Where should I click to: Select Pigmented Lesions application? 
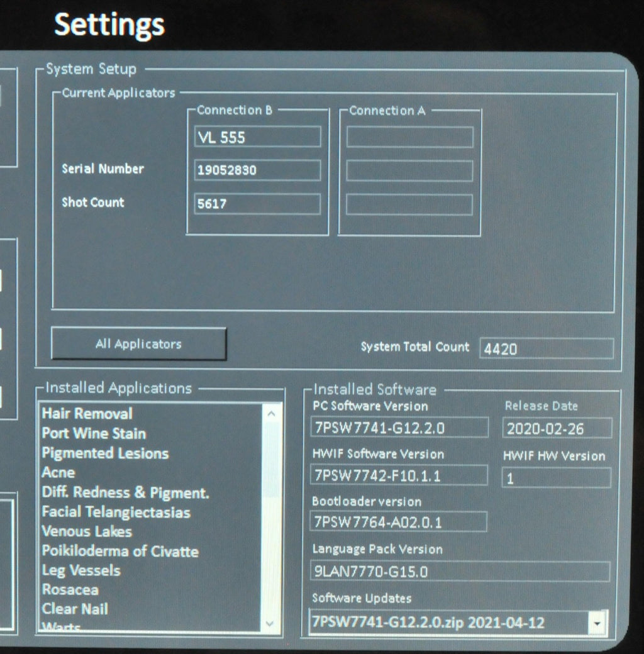[105, 453]
